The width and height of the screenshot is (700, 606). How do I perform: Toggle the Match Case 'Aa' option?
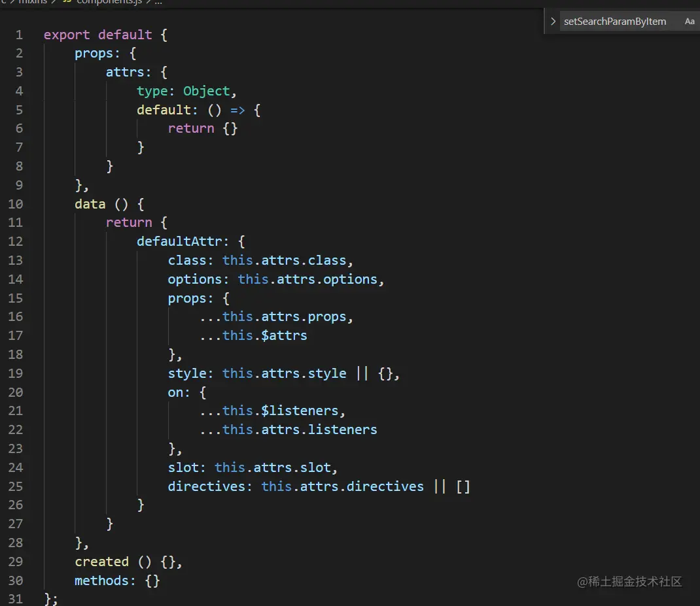690,22
